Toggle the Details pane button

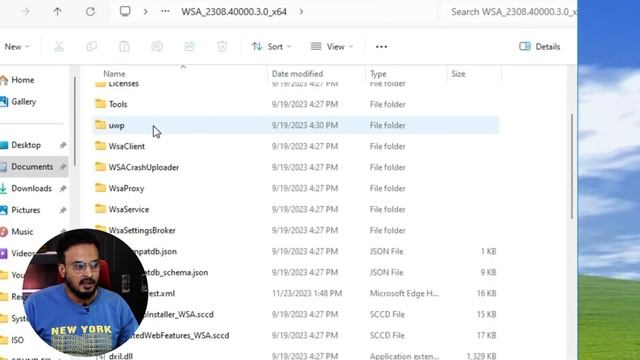pyautogui.click(x=539, y=47)
